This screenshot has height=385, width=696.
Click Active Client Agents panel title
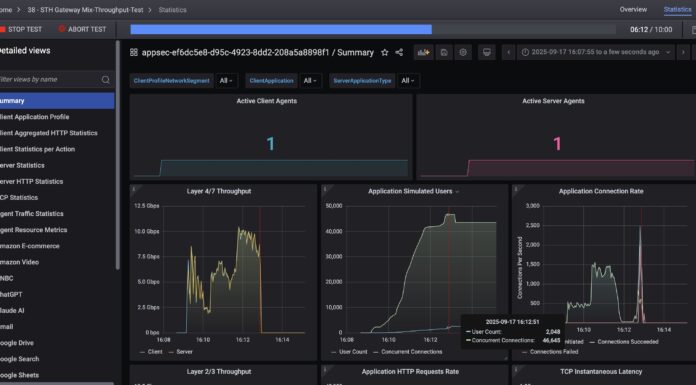pos(266,101)
